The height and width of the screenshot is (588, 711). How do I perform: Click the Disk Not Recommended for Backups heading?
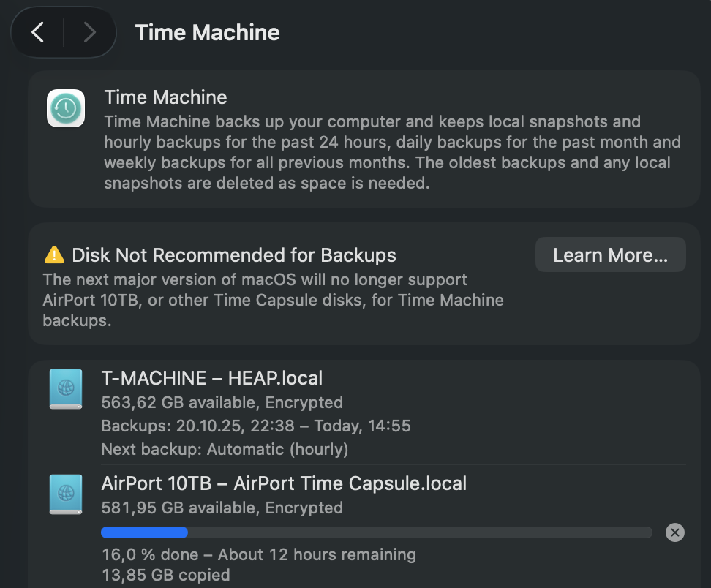[x=233, y=255]
